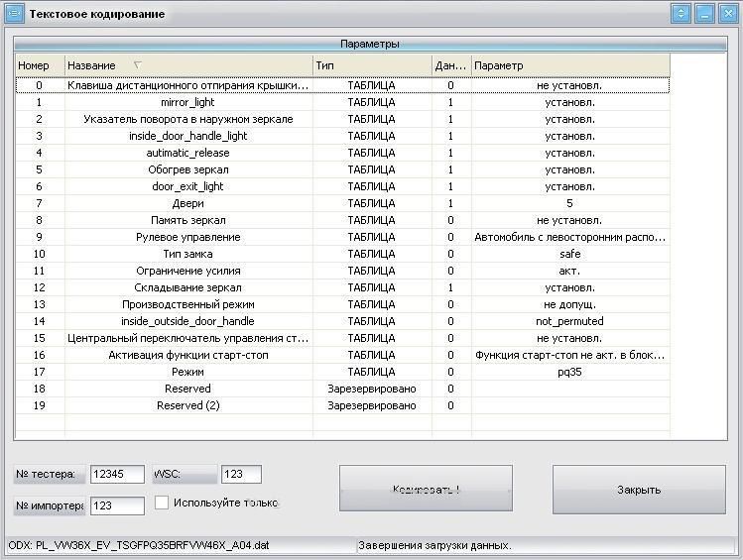Minimize the Текстовое кодирование window
The width and height of the screenshot is (743, 560).
(x=704, y=13)
